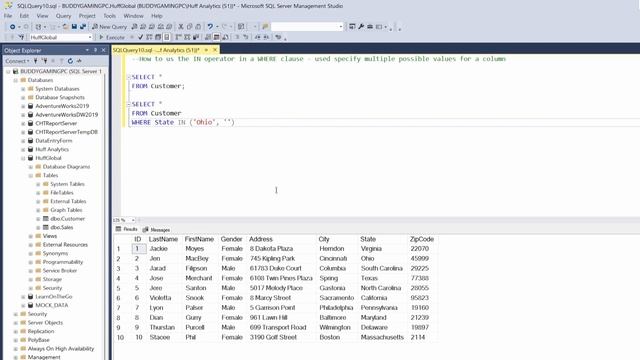Toggle pin on SQLQuery10.sql tab
640x360 pixels.
coord(206,50)
